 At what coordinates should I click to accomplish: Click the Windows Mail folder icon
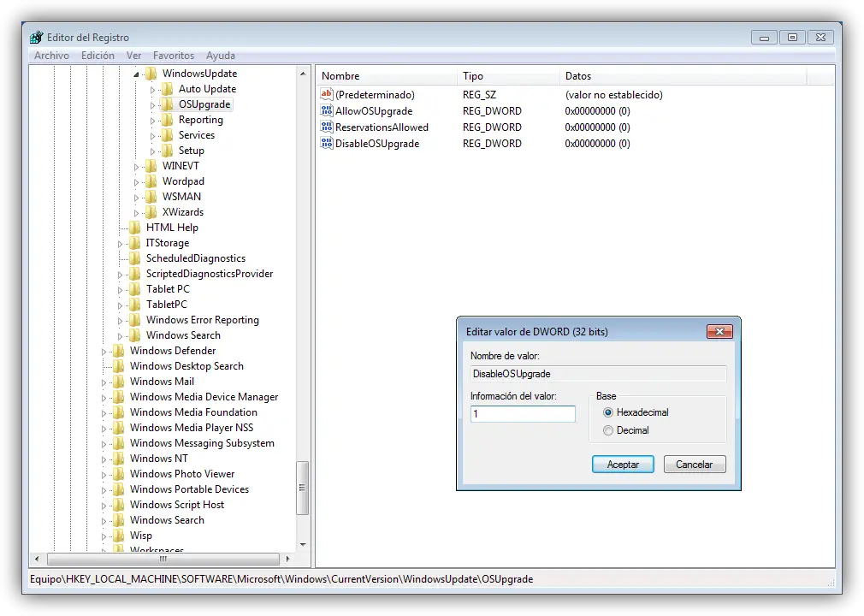(x=118, y=382)
